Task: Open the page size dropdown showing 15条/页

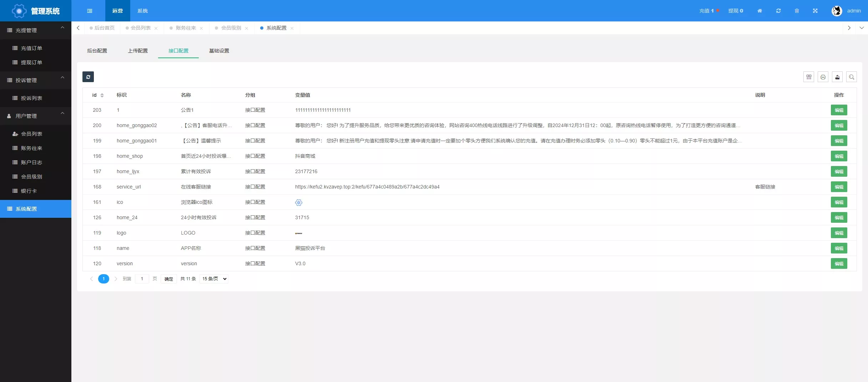Action: (x=213, y=279)
